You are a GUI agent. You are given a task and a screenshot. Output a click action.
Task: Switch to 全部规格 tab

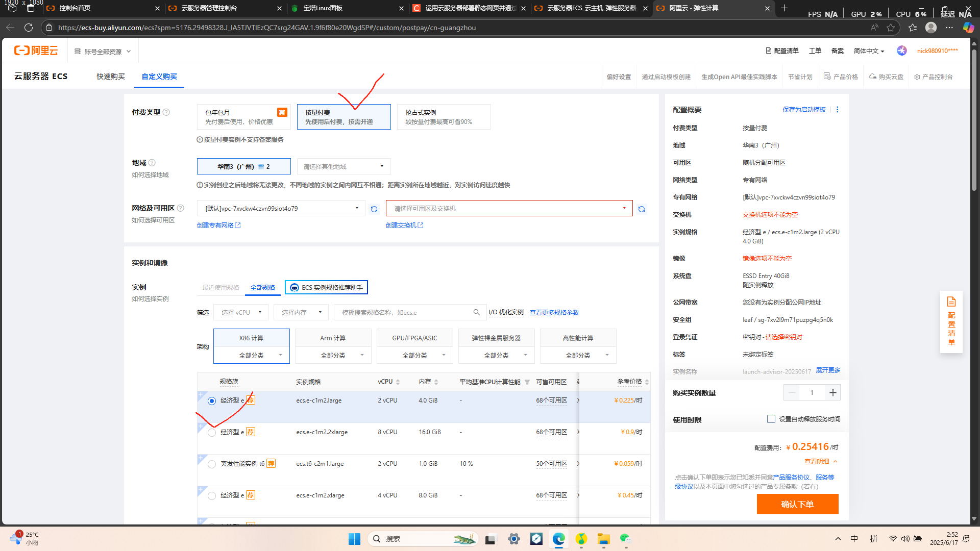tap(262, 288)
